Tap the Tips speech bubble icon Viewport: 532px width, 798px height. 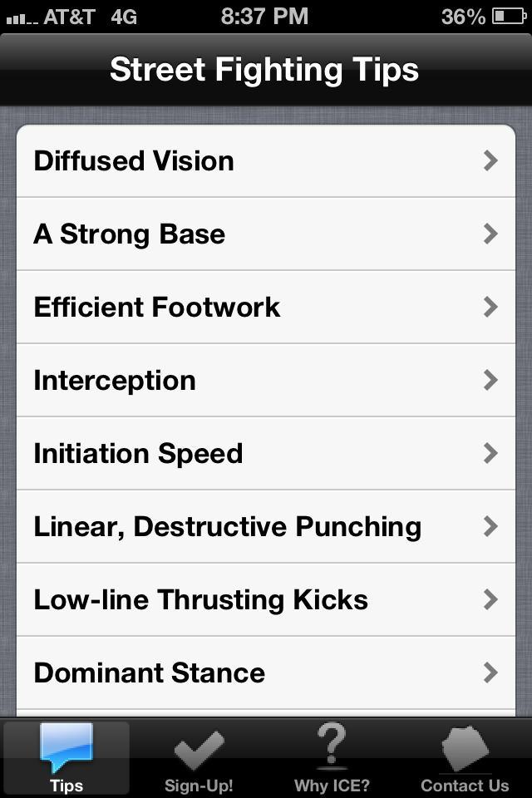pos(66,747)
